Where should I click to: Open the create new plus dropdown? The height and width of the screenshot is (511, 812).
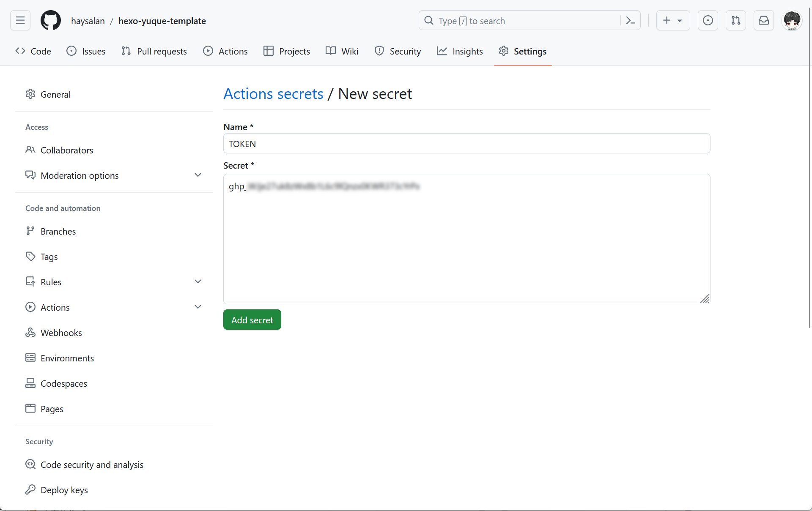(672, 20)
